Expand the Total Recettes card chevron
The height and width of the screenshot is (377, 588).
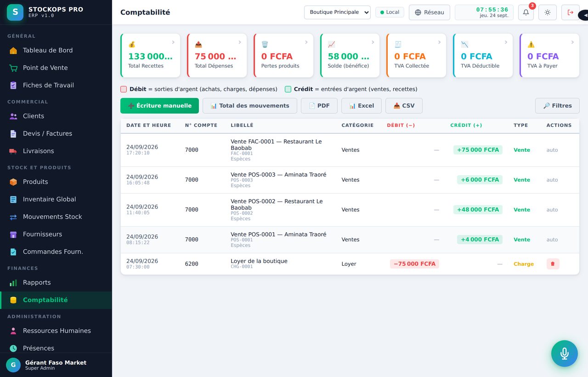tap(173, 42)
